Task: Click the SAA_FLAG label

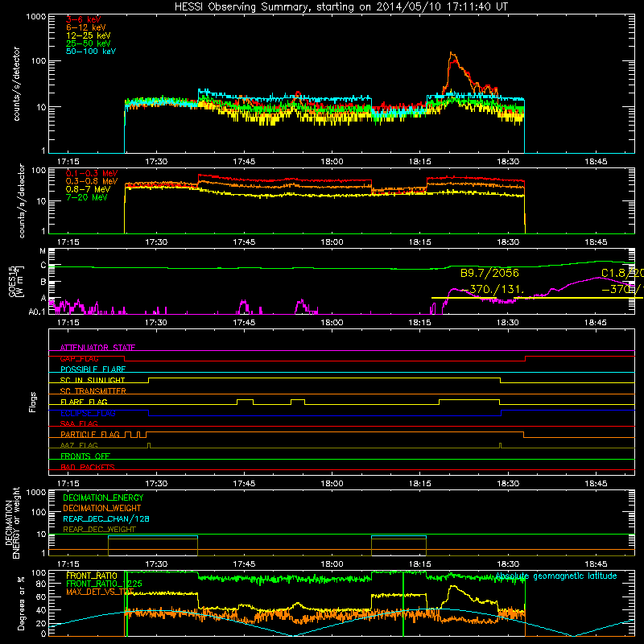Action: point(79,423)
